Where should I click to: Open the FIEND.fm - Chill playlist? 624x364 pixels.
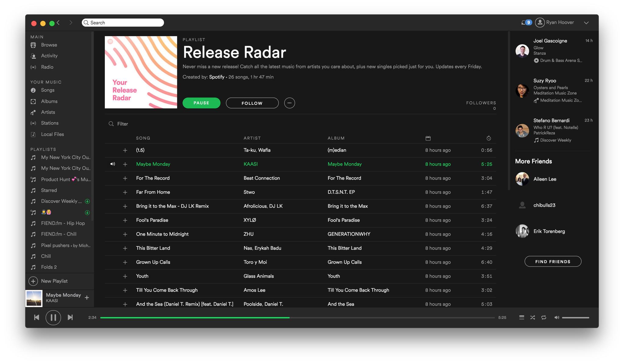coord(58,234)
